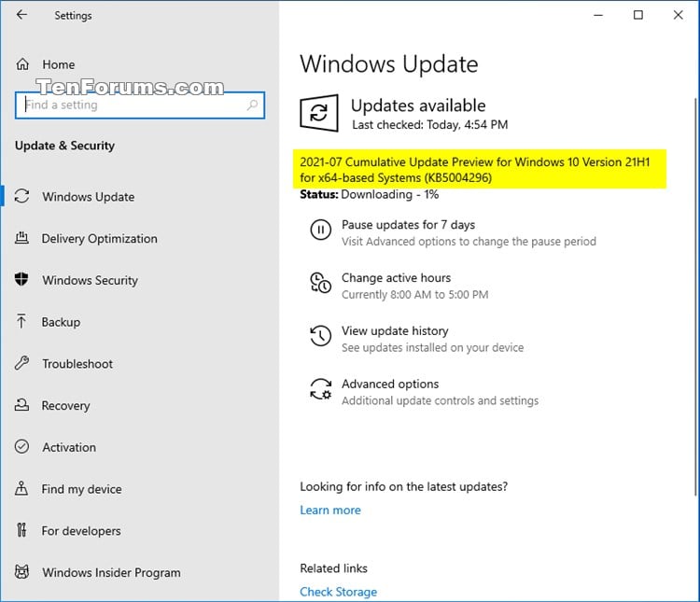
Task: Close the Settings window
Action: 679,15
